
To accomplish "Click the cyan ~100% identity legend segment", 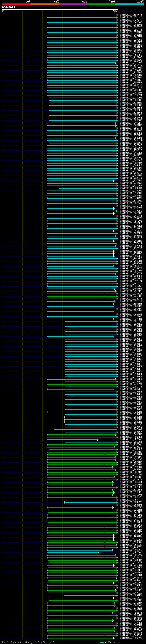I will pyautogui.click(x=130, y=4).
